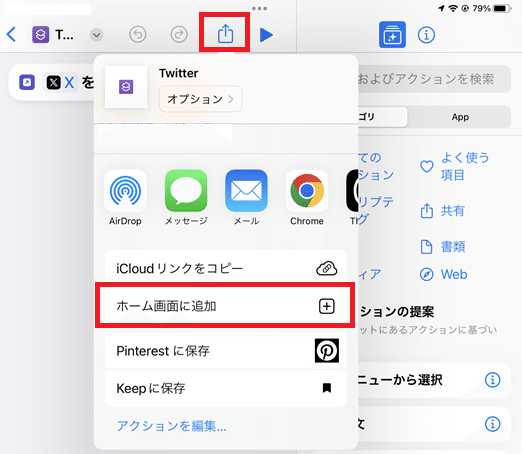Tap the Wi-Fi status icon
522x454 pixels.
click(x=453, y=8)
